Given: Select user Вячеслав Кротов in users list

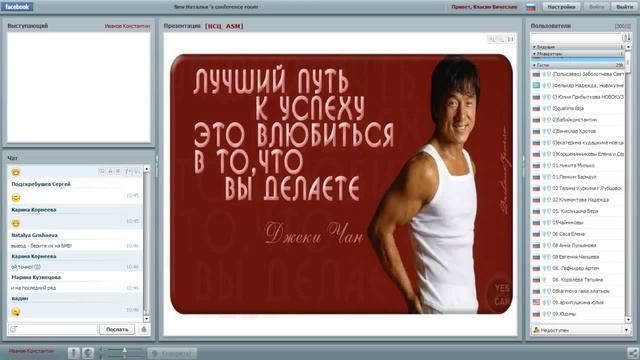Looking at the screenshot, I should 578,131.
